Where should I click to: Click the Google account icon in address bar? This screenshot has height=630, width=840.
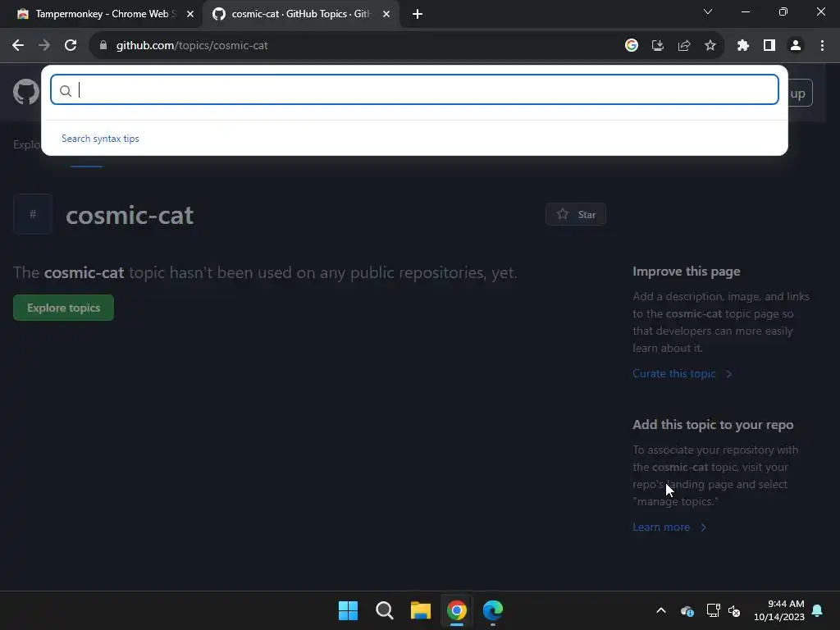[631, 46]
